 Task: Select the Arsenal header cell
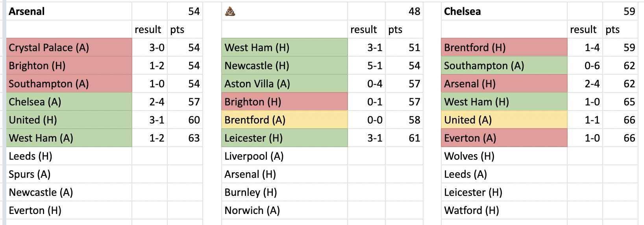coord(69,11)
